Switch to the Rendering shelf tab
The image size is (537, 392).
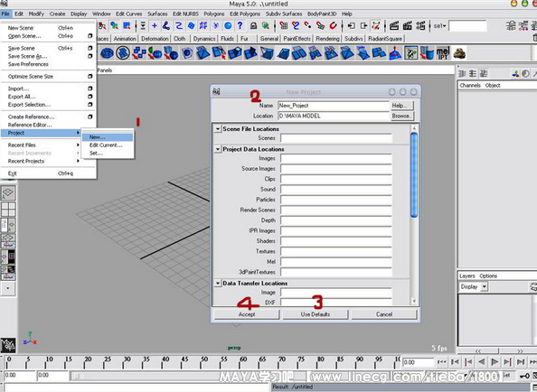(x=327, y=39)
